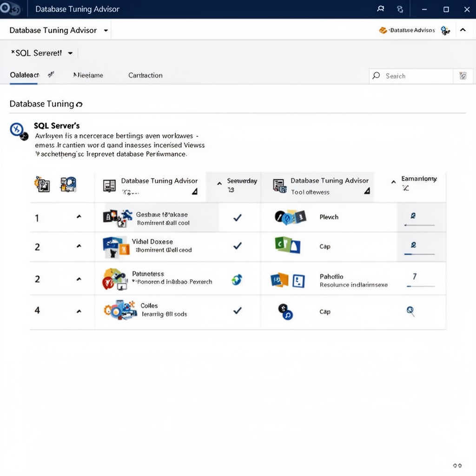
Task: Click the orange and blue icon left of Pahotlio
Action: 279,280
